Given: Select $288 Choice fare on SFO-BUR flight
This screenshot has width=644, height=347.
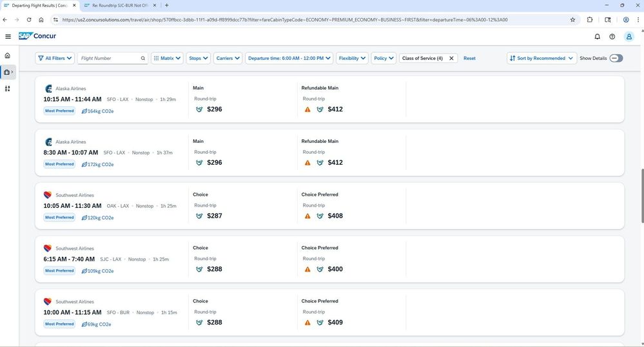Looking at the screenshot, I should click(215, 323).
